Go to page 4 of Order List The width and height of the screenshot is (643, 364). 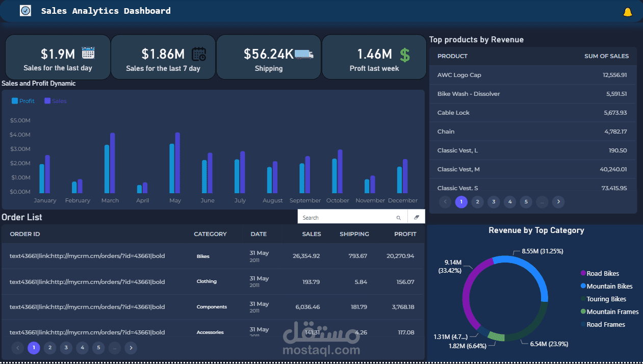(x=83, y=348)
